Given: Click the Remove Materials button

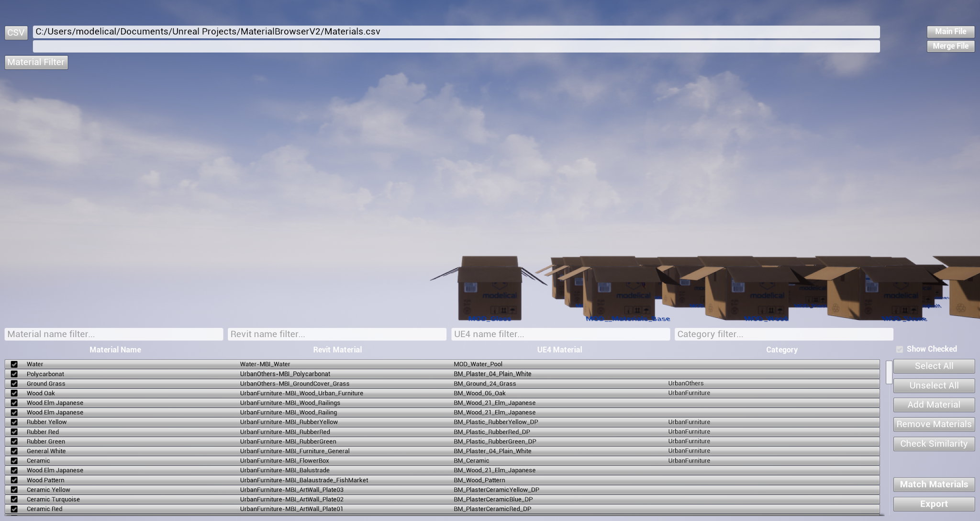Looking at the screenshot, I should tap(934, 424).
